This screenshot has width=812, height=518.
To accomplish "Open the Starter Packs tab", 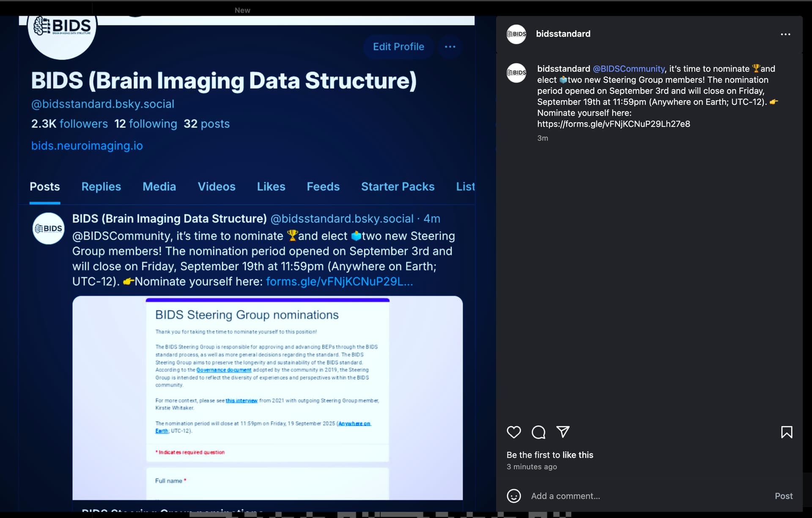I will click(x=398, y=186).
